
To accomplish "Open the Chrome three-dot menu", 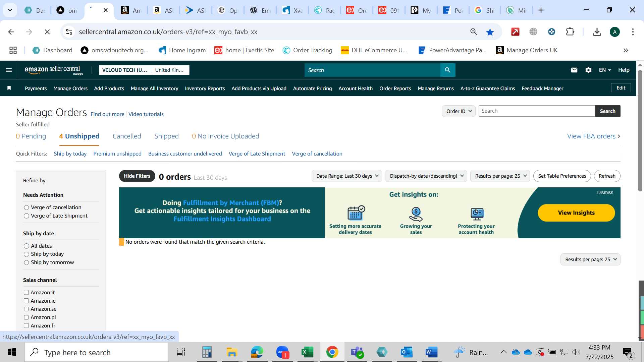I will (633, 32).
